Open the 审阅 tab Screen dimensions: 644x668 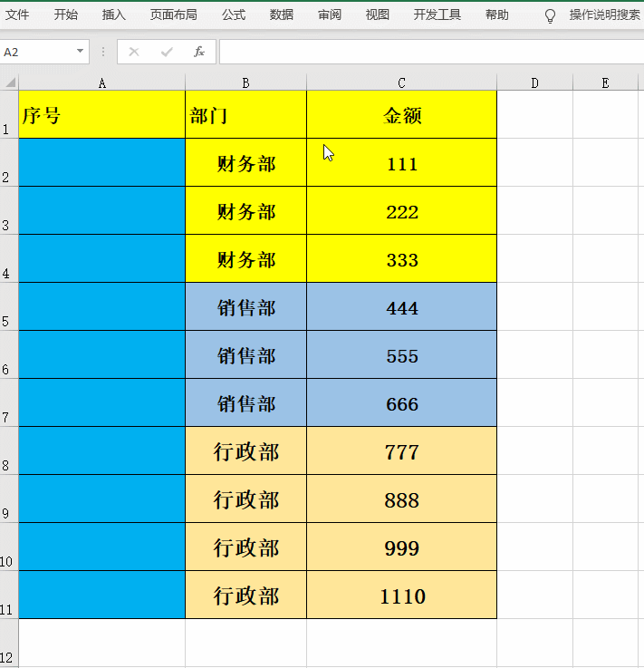pos(330,15)
